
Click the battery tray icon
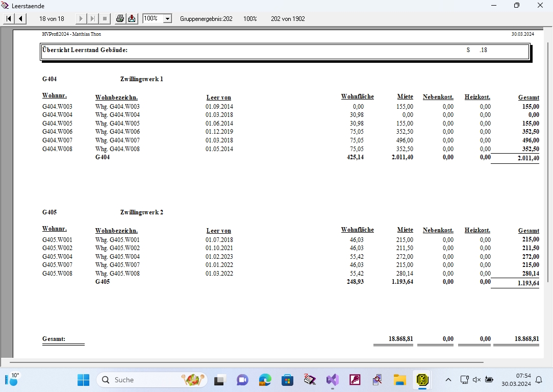click(x=489, y=380)
